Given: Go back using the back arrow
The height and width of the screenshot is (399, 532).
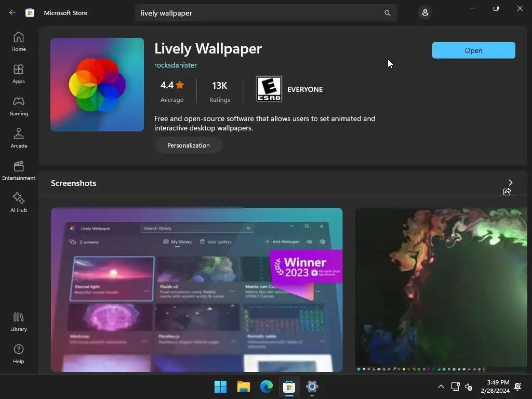Looking at the screenshot, I should coord(12,12).
